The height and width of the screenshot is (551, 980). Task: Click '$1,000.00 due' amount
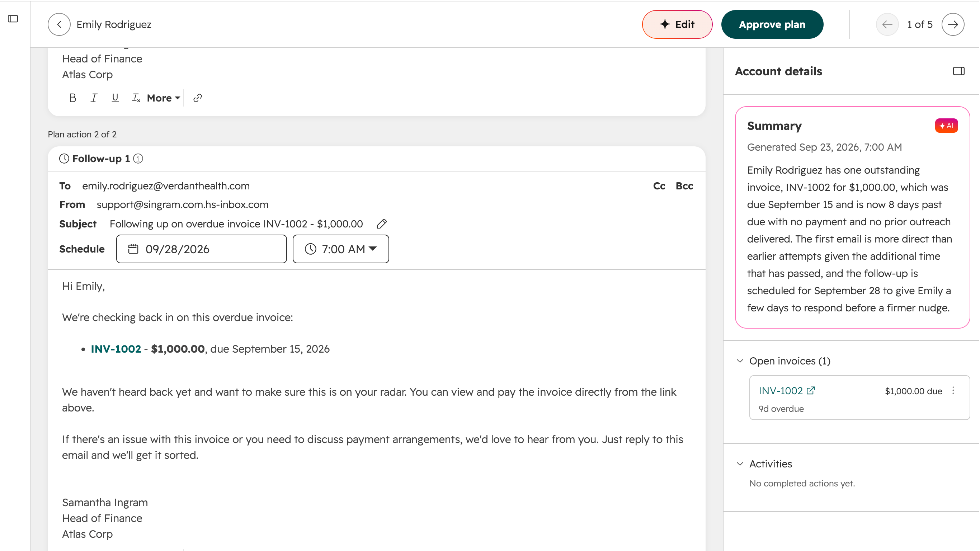(913, 391)
